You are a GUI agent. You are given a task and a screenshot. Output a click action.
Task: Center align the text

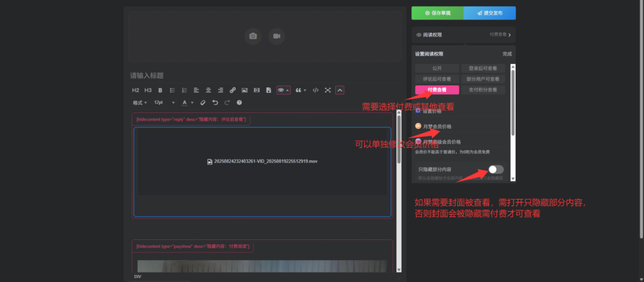tap(209, 90)
